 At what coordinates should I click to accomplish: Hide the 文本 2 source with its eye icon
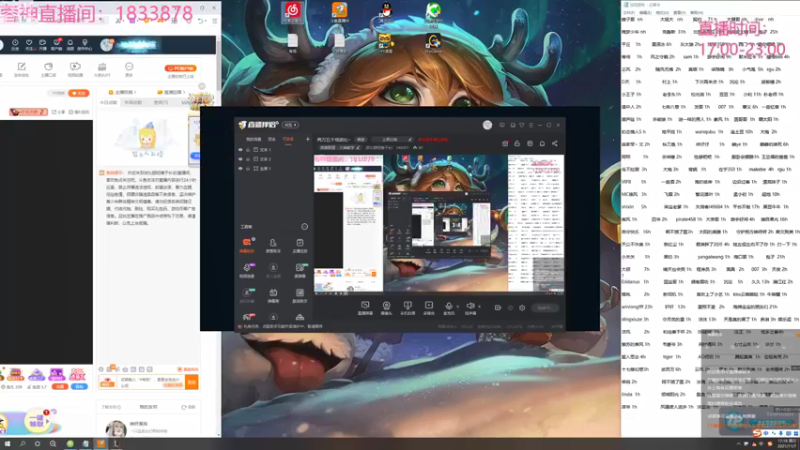pyautogui.click(x=240, y=159)
